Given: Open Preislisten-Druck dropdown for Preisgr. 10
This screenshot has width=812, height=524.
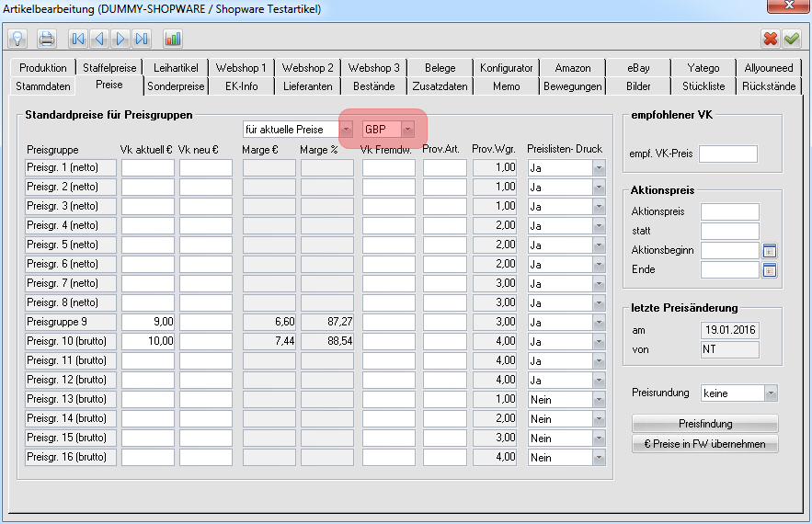Looking at the screenshot, I should click(600, 342).
